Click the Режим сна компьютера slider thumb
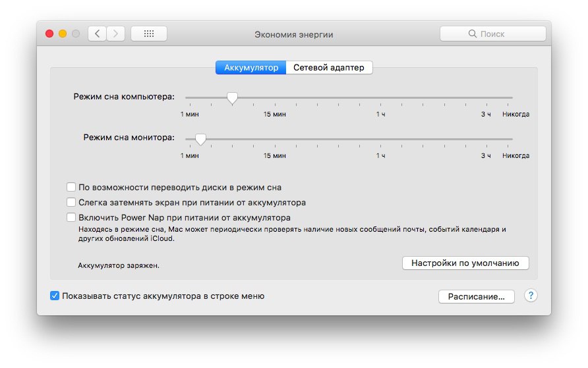 [232, 98]
